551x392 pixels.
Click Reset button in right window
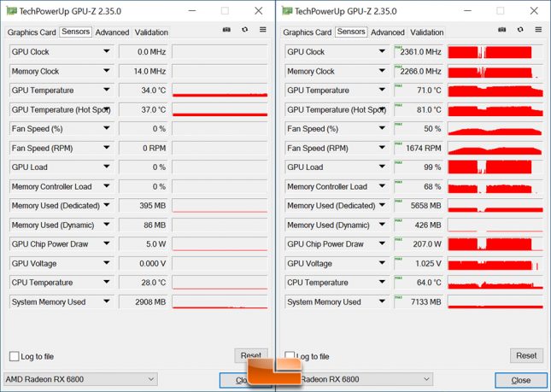526,356
